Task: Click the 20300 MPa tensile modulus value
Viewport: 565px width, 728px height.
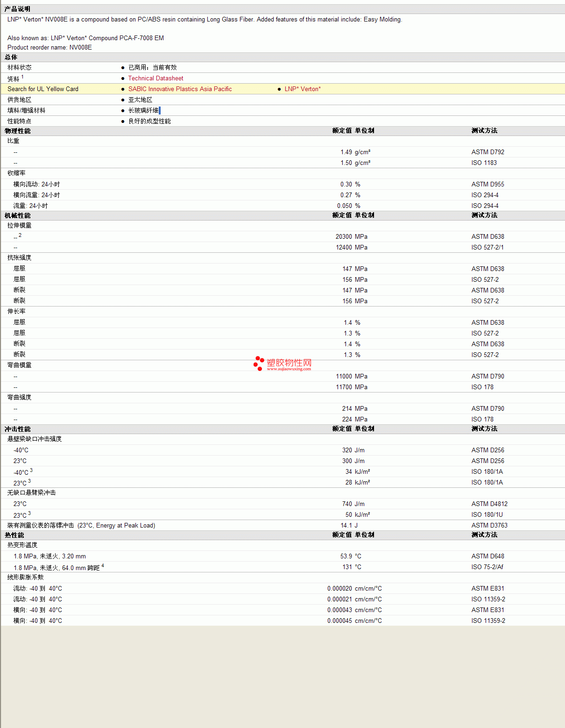Action: coord(351,236)
